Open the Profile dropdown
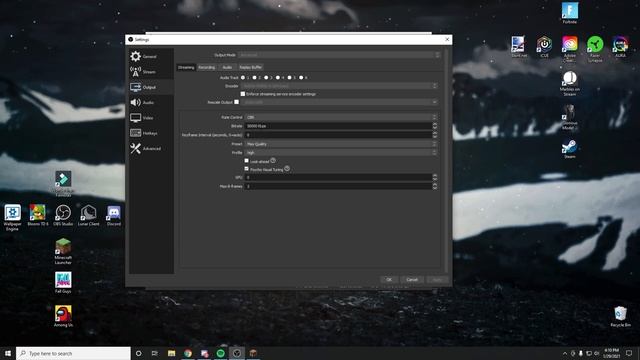 pos(341,153)
